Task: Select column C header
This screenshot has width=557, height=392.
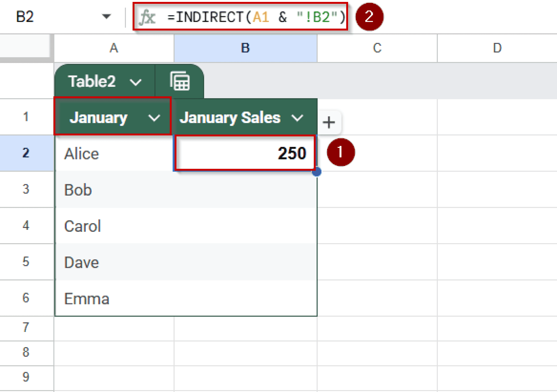Action: [377, 48]
